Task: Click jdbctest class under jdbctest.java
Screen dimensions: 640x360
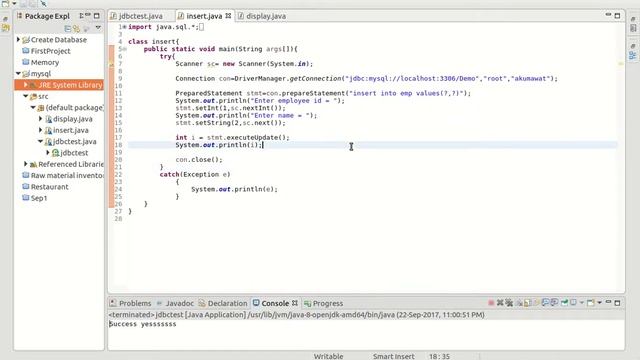Action: [x=74, y=153]
